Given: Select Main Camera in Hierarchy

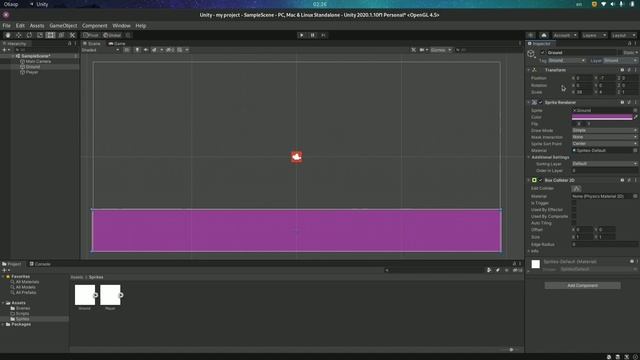Looking at the screenshot, I should coord(38,61).
